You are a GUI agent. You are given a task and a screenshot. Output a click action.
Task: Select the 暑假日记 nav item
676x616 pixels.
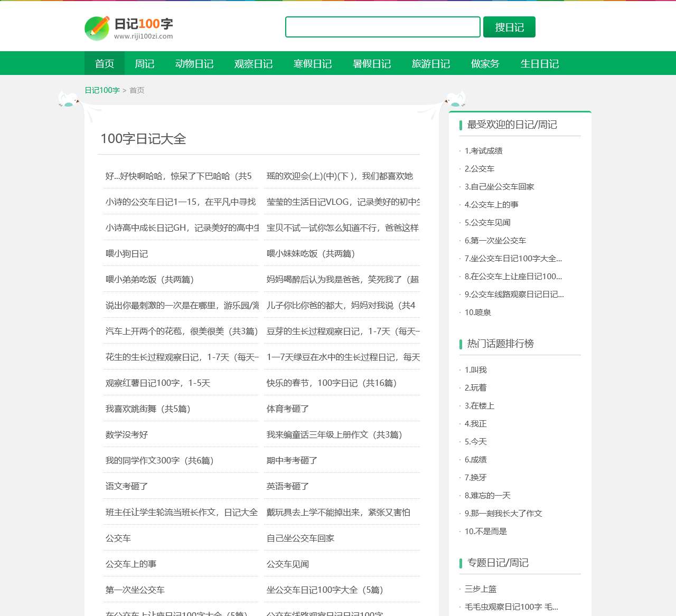pos(372,63)
